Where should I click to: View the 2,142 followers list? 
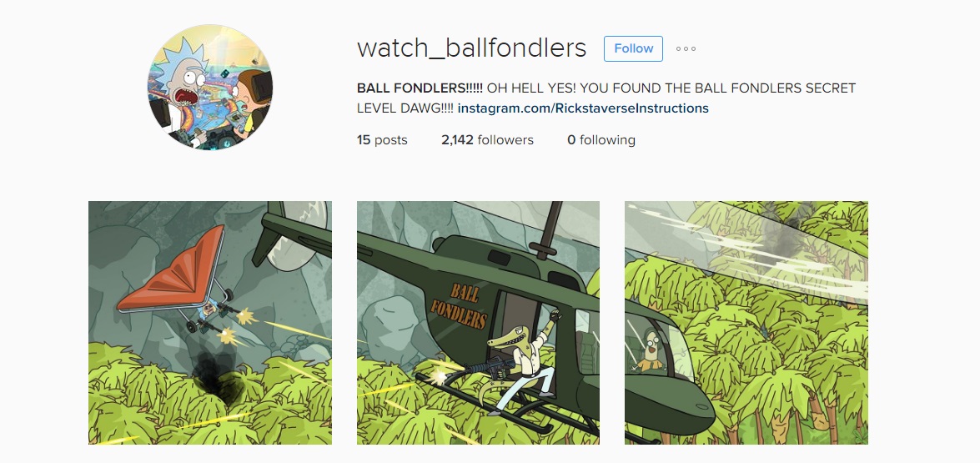[x=487, y=140]
